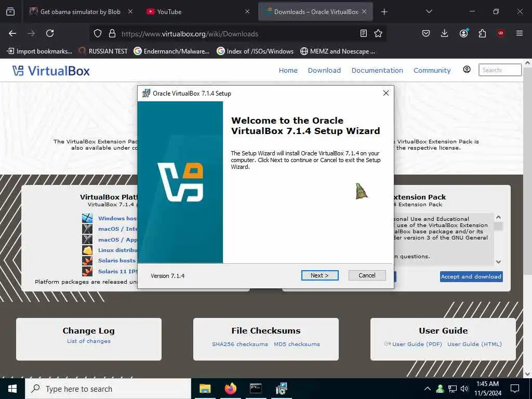
Task: Open the Pocket save icon
Action: tap(426, 33)
